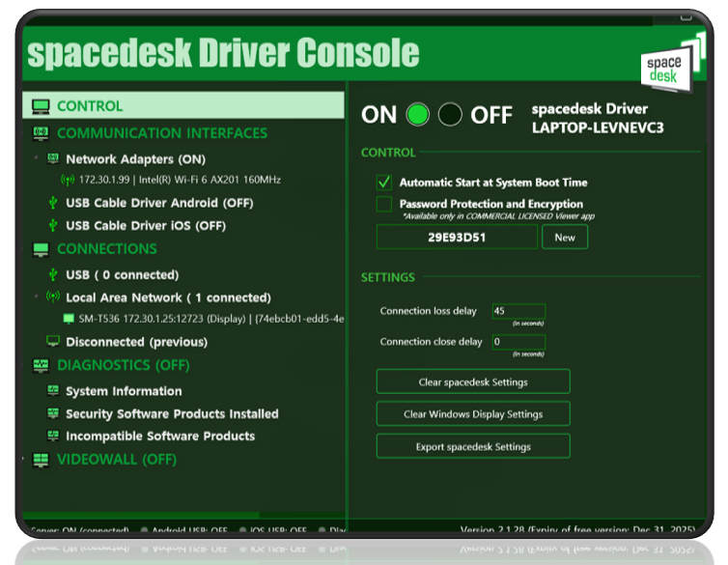Toggle Automatic Start at System Boot Time
The height and width of the screenshot is (565, 728).
click(x=384, y=183)
